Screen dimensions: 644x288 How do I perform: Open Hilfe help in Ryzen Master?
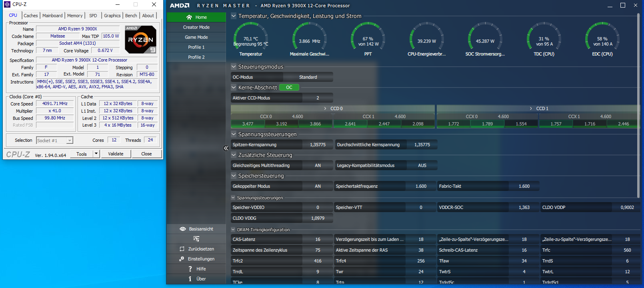pos(196,269)
